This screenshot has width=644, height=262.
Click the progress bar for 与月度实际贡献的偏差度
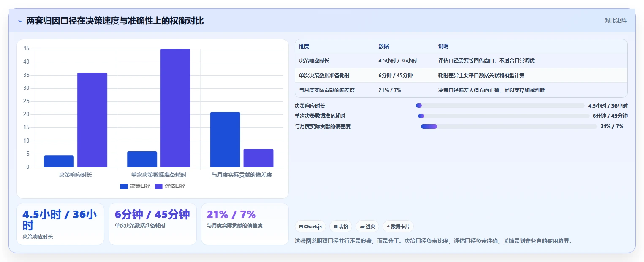coord(509,127)
